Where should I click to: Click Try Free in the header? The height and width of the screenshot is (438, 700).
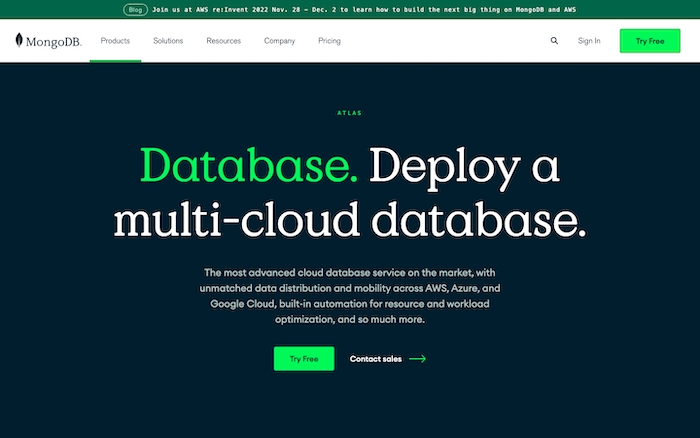(650, 41)
